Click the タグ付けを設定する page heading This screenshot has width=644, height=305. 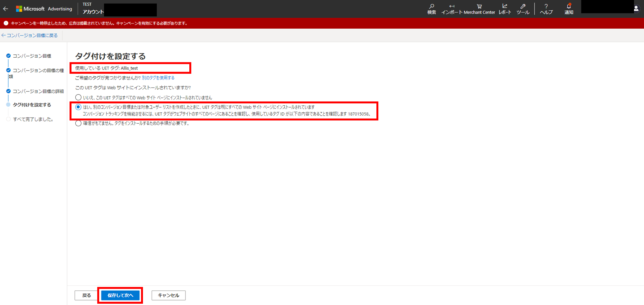(x=110, y=56)
